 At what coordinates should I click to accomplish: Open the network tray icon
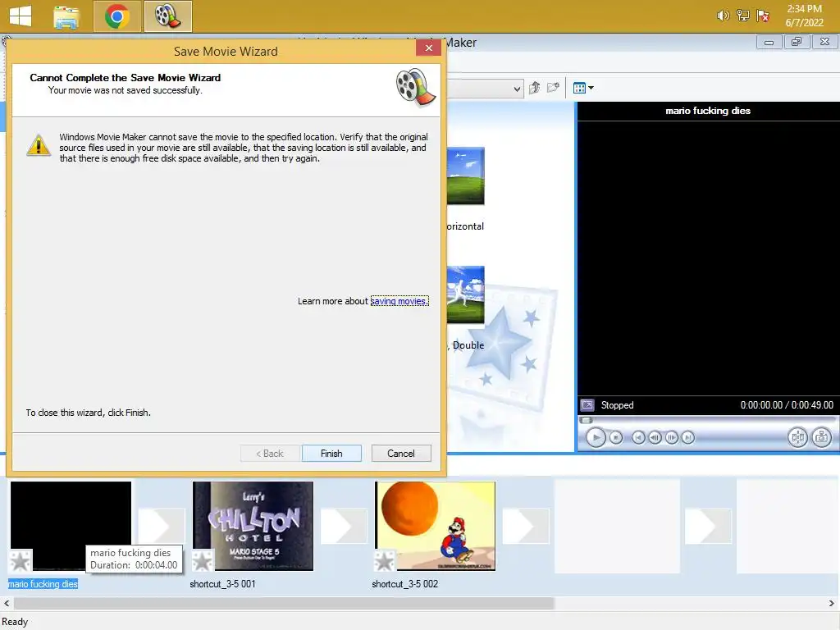click(x=743, y=16)
